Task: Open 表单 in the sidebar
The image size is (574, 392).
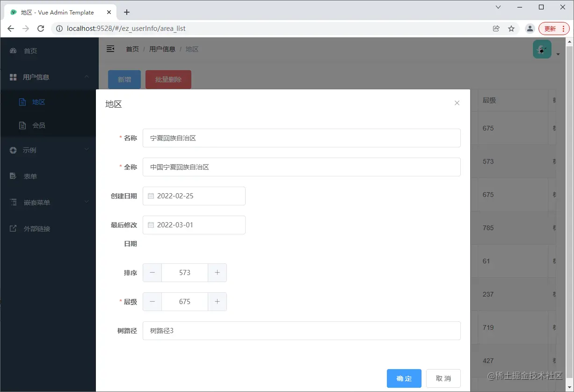Action: (x=49, y=176)
